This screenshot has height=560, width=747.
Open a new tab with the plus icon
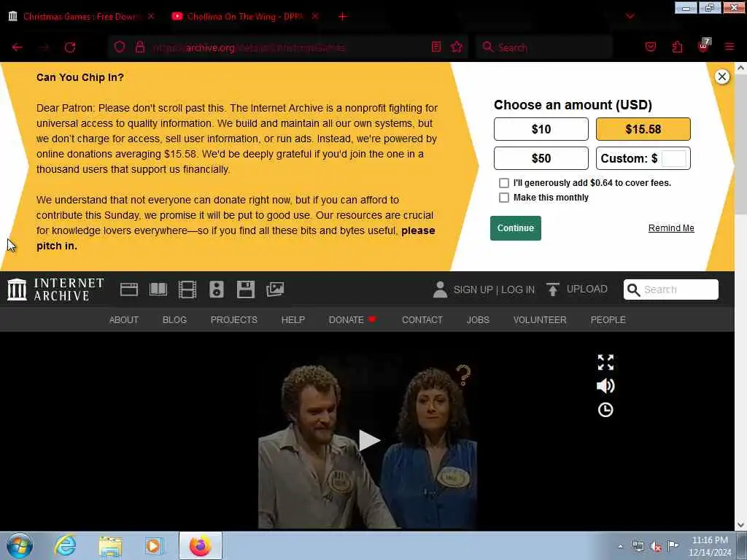point(343,16)
